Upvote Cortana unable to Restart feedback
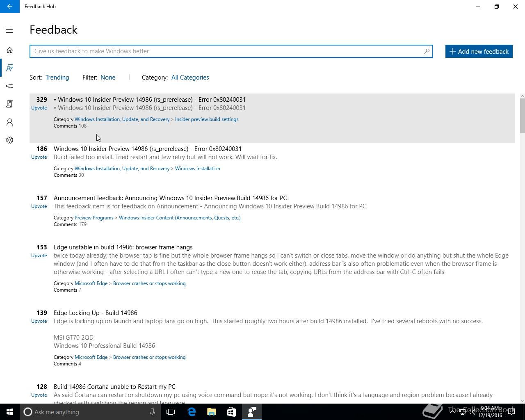This screenshot has width=525, height=420. tap(39, 395)
